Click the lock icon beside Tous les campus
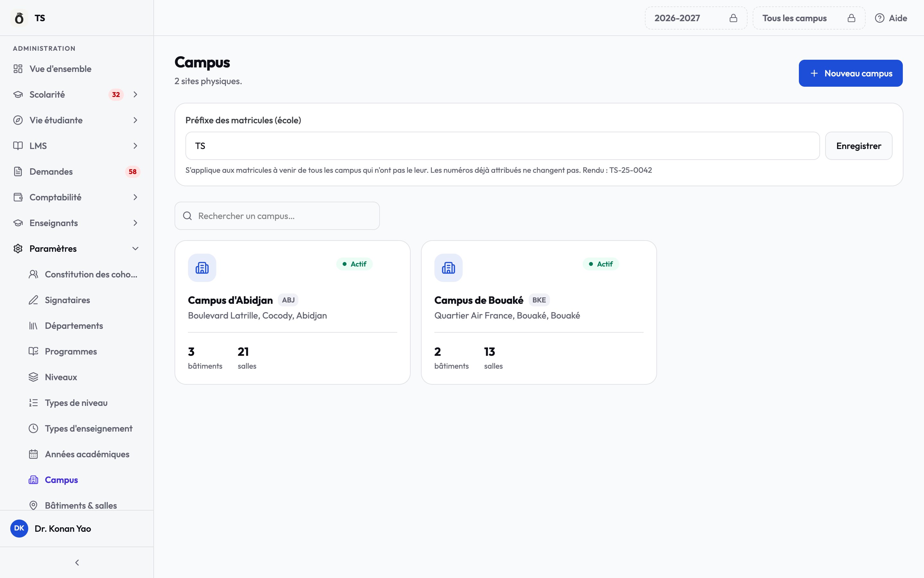Screen dimensions: 924x578 pos(851,18)
